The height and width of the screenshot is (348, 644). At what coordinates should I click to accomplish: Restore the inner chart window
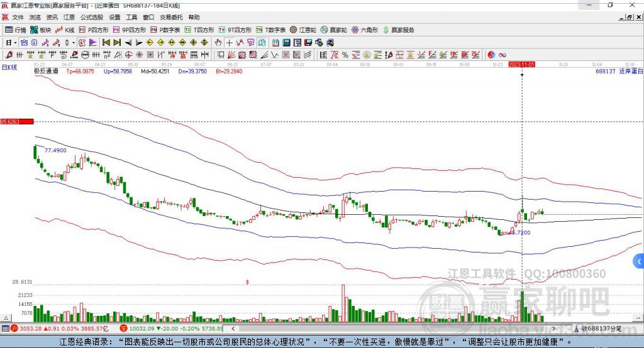coord(630,17)
